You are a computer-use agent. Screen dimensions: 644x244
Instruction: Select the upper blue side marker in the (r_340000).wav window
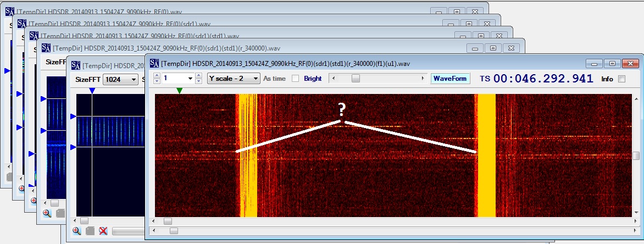tap(43, 98)
